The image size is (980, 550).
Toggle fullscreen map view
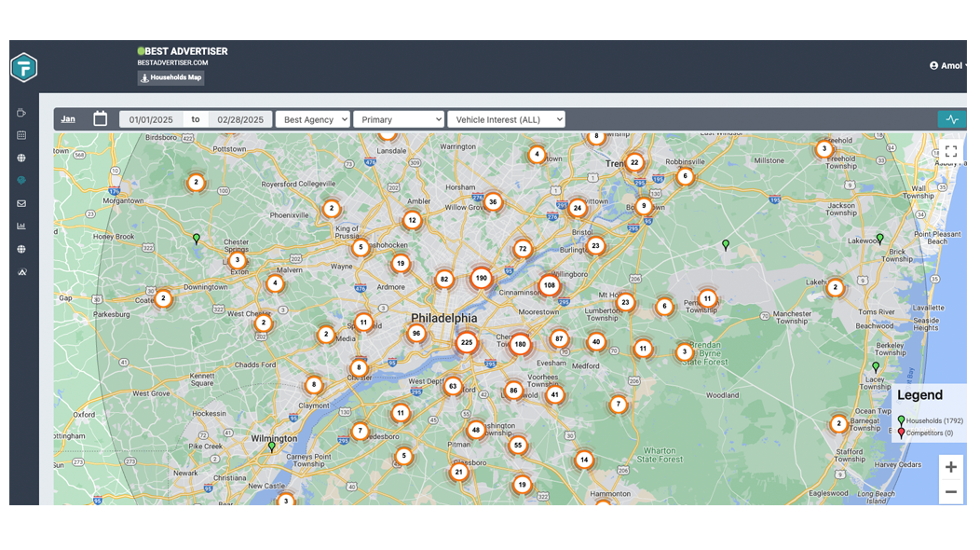(x=950, y=151)
